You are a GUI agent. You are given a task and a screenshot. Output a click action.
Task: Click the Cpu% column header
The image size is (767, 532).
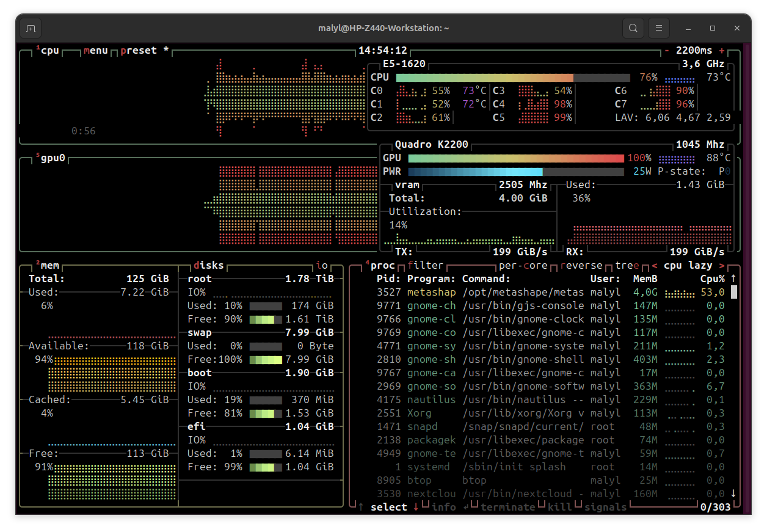point(713,279)
